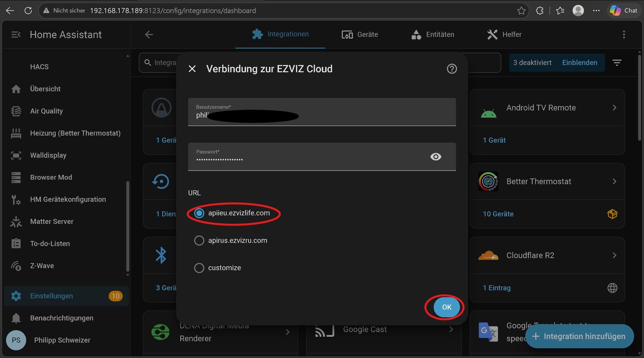This screenshot has height=358, width=644.
Task: Expand the Better Thermostat card chevron
Action: pyautogui.click(x=614, y=181)
